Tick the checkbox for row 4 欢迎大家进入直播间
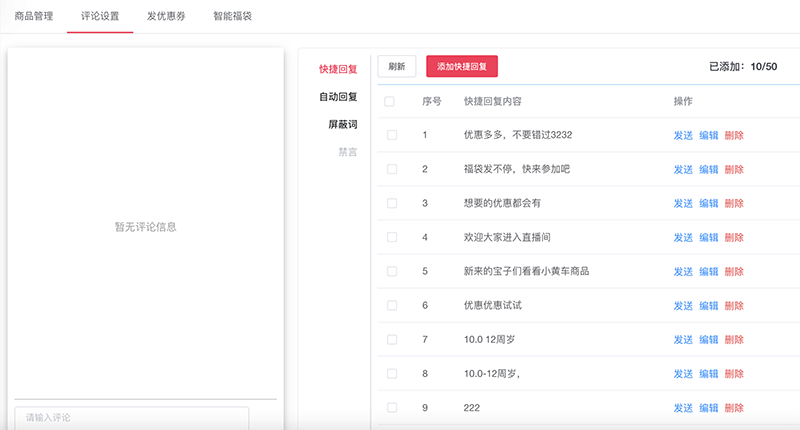The width and height of the screenshot is (800, 430). [x=392, y=237]
